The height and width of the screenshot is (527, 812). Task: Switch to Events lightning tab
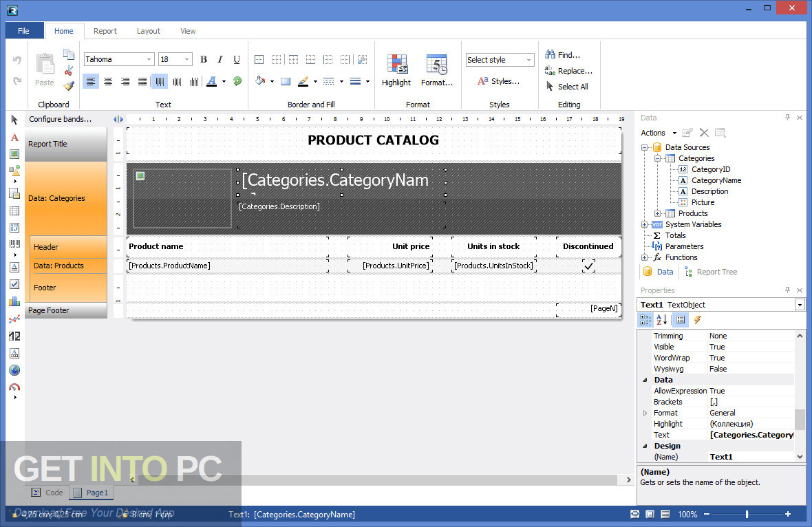[x=698, y=320]
